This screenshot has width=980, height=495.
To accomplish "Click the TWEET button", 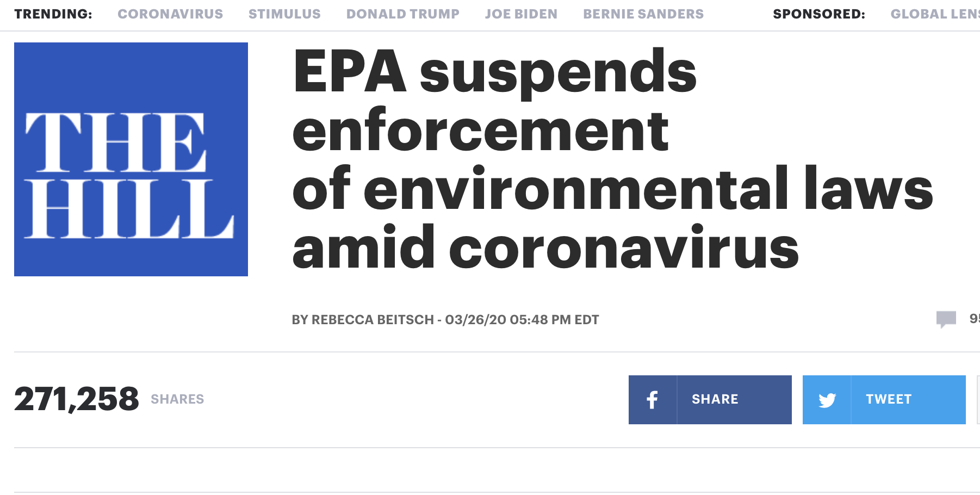I will (x=884, y=400).
